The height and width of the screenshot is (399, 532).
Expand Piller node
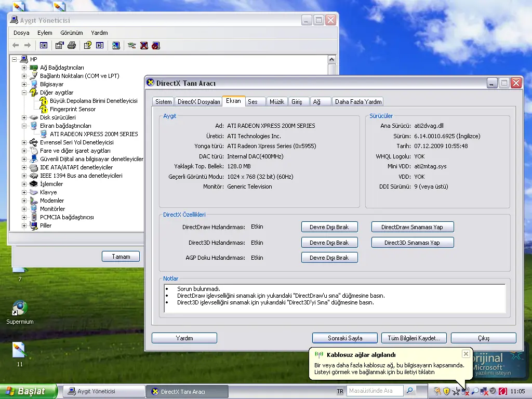(x=24, y=225)
